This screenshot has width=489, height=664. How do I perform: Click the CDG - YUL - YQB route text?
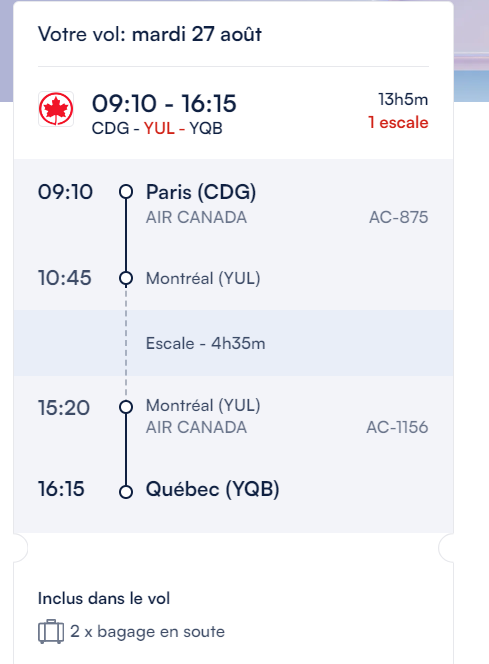pos(157,128)
